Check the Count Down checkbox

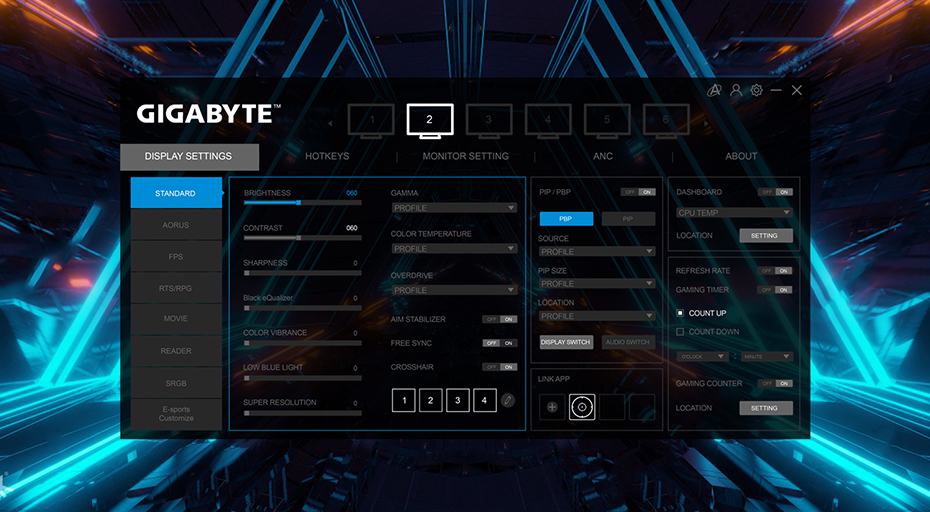point(681,332)
